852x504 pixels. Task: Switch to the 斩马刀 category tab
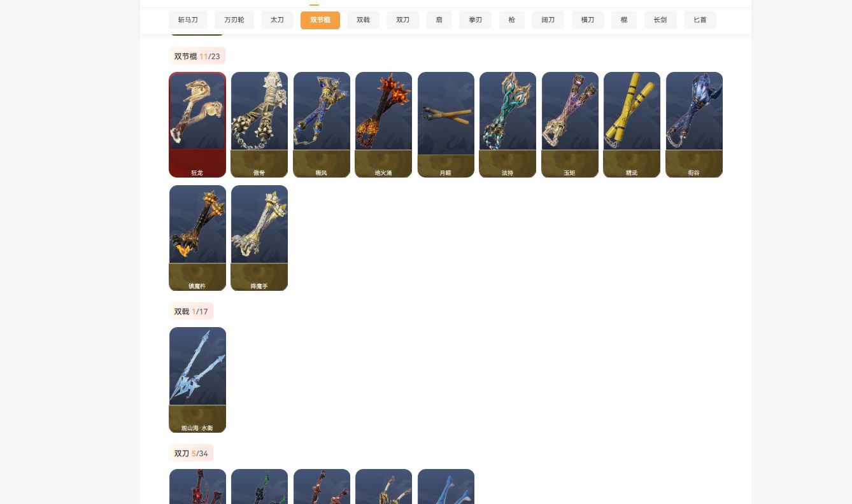188,20
